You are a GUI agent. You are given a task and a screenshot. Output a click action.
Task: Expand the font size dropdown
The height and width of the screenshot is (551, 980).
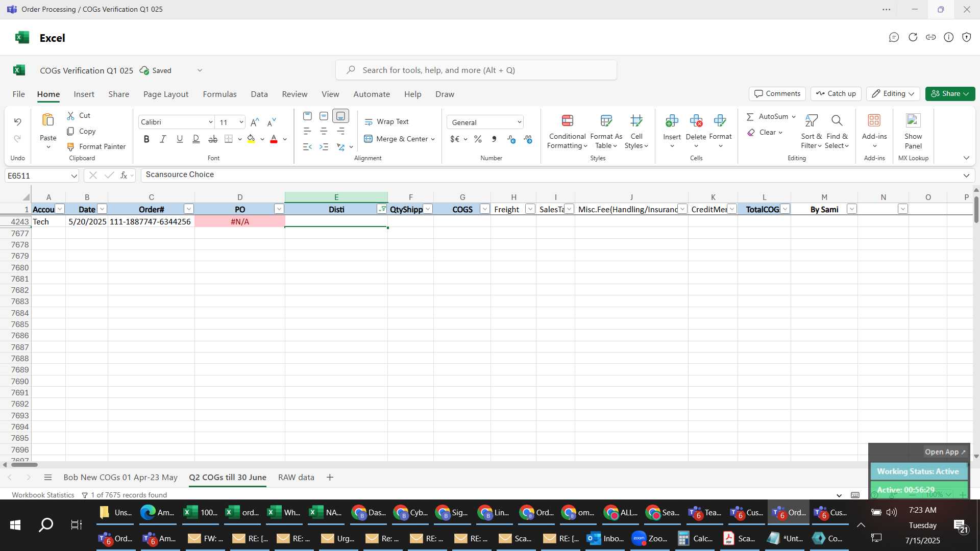click(x=241, y=122)
